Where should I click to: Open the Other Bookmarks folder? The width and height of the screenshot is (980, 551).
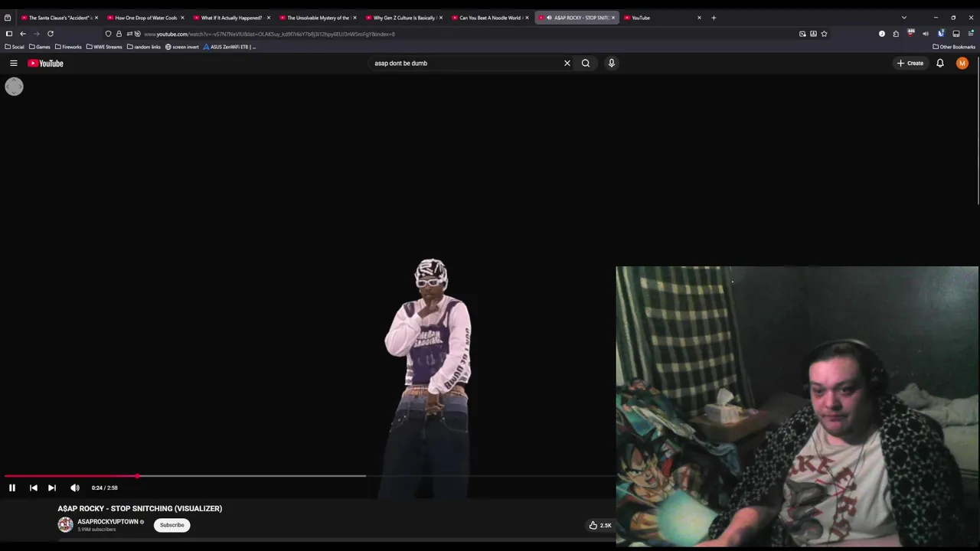click(954, 47)
